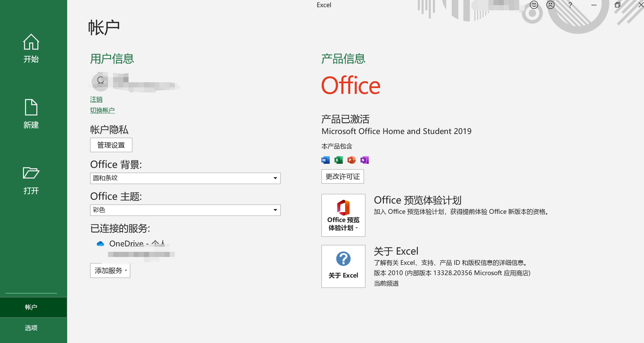
Task: Click the user profile avatar
Action: (100, 82)
